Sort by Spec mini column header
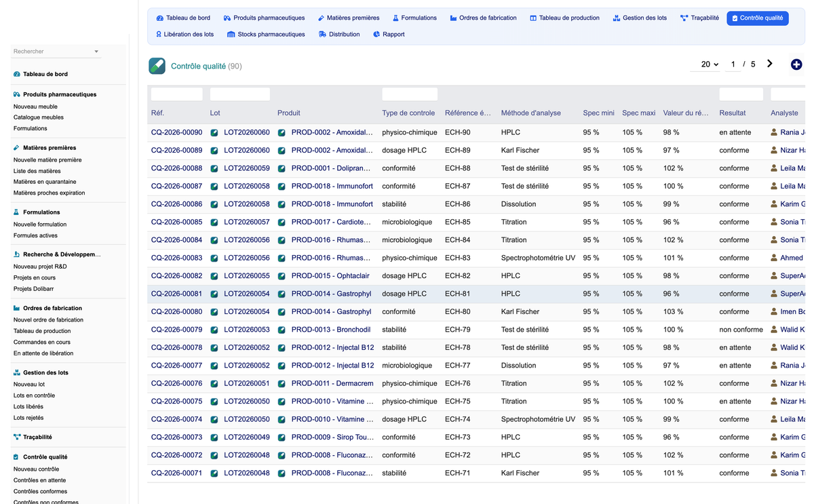The height and width of the screenshot is (504, 814). [x=598, y=113]
